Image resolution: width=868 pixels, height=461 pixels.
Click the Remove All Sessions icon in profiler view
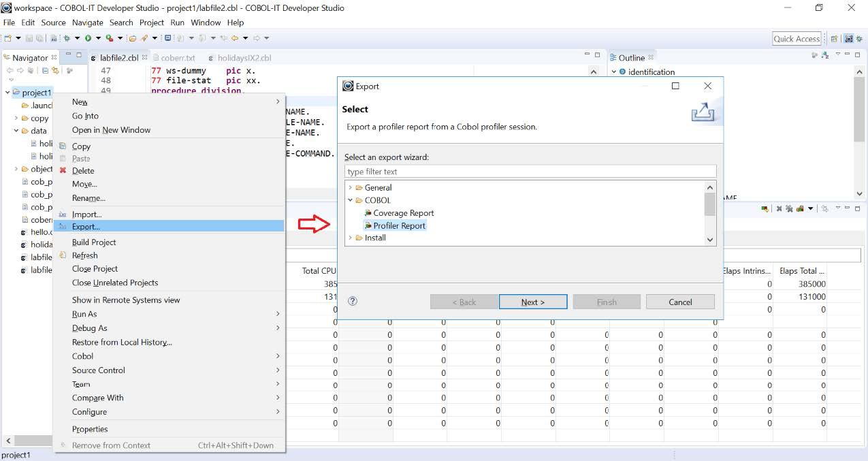tap(788, 209)
